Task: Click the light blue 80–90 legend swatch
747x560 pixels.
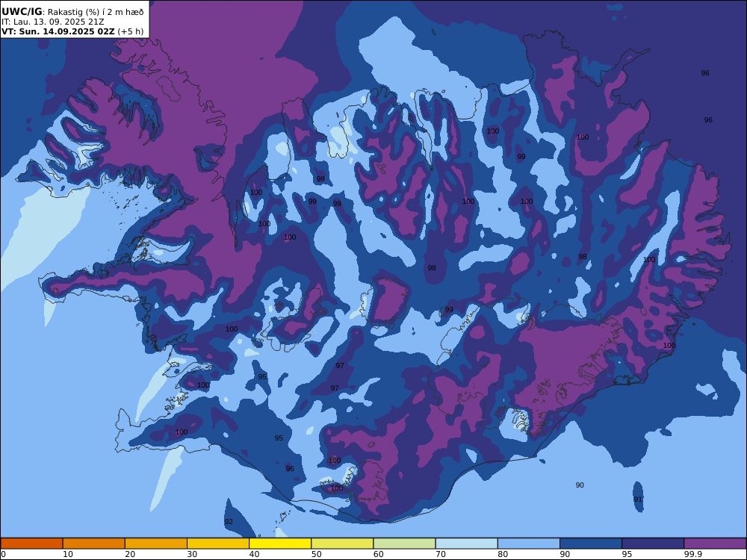Action: pos(529,544)
